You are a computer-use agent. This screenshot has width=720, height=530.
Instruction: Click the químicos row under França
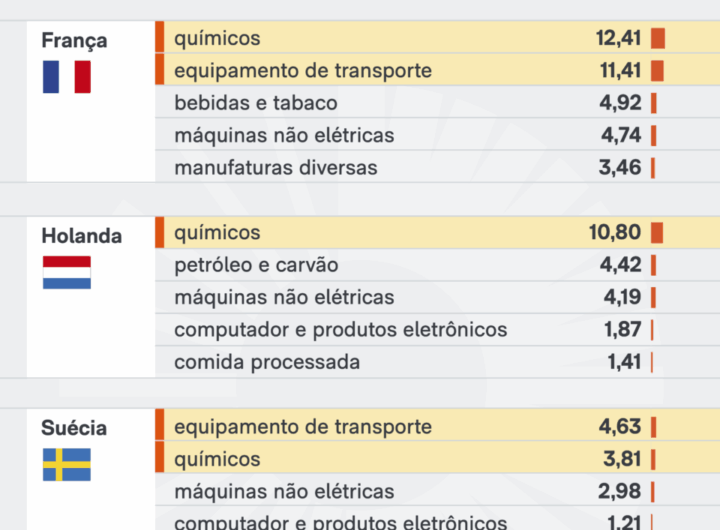pyautogui.click(x=217, y=39)
